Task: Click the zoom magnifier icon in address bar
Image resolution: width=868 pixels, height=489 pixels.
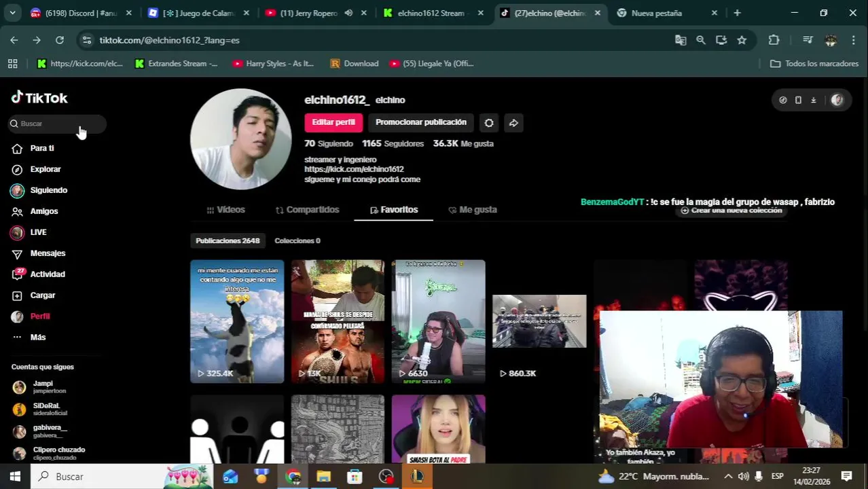Action: (x=701, y=40)
